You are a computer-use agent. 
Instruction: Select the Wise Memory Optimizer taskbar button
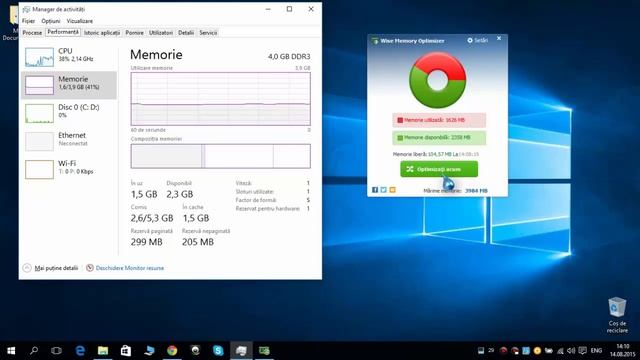(x=264, y=351)
